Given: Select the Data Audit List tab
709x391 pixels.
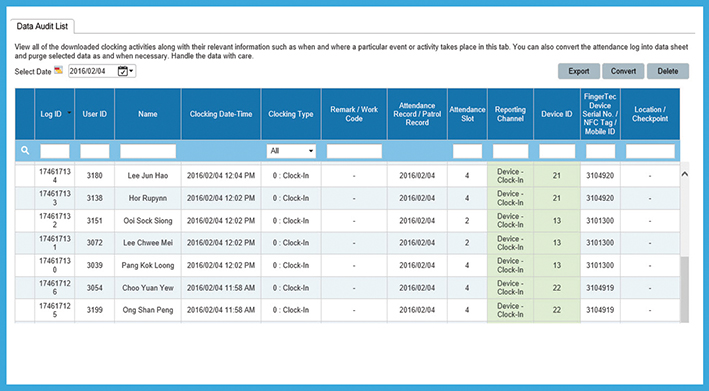Looking at the screenshot, I should [42, 26].
